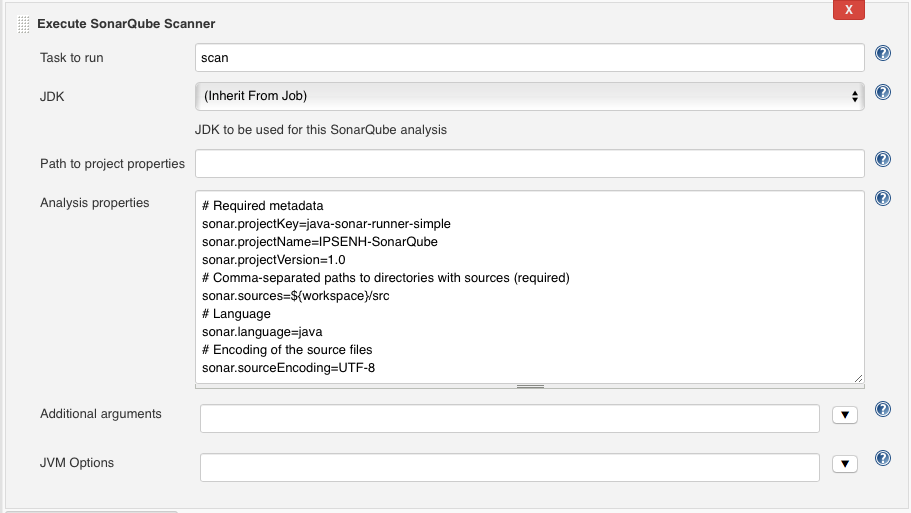Expand the JVM Options field arrow
The height and width of the screenshot is (513, 911).
tap(845, 464)
